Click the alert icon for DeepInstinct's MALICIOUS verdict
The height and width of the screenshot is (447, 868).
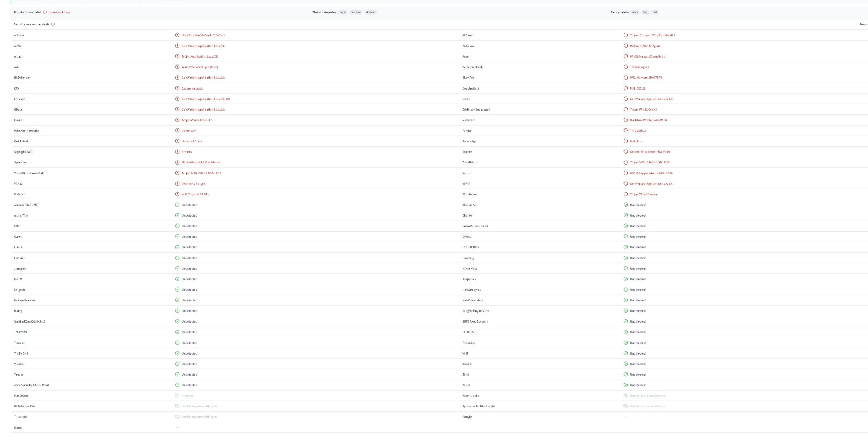click(626, 88)
